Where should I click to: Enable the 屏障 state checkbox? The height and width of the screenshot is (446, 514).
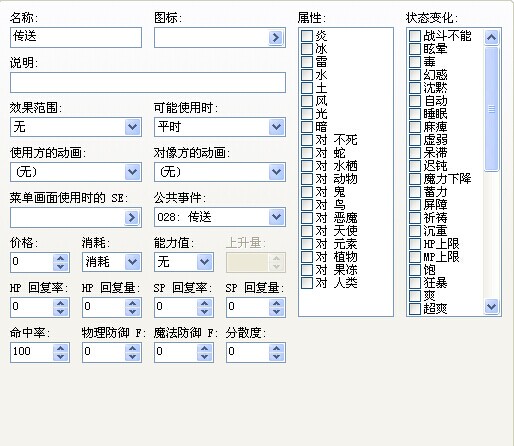pos(415,205)
